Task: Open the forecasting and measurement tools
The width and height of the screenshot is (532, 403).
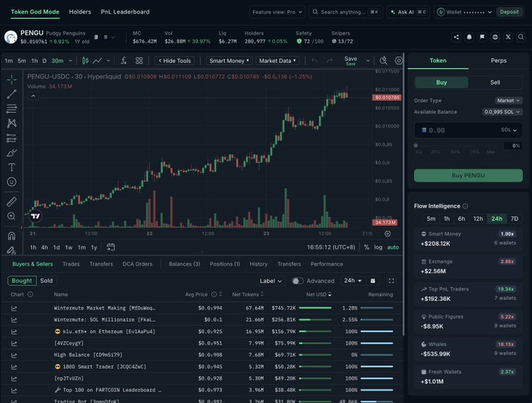Action: [12, 138]
